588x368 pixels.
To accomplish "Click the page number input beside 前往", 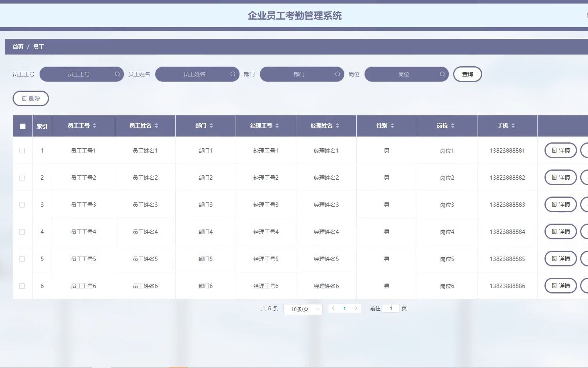I will (x=391, y=308).
